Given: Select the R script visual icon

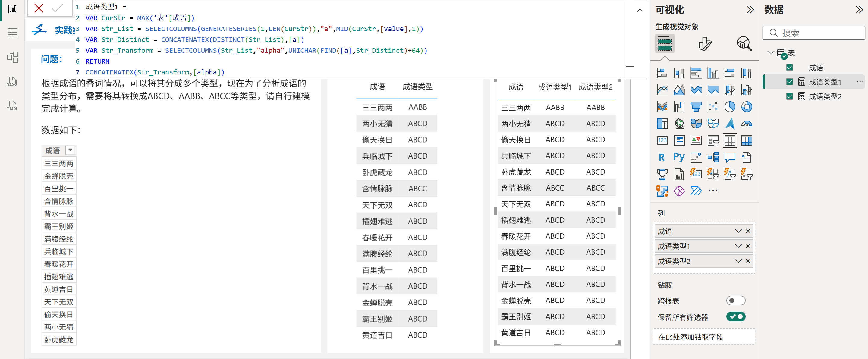Looking at the screenshot, I should point(662,157).
